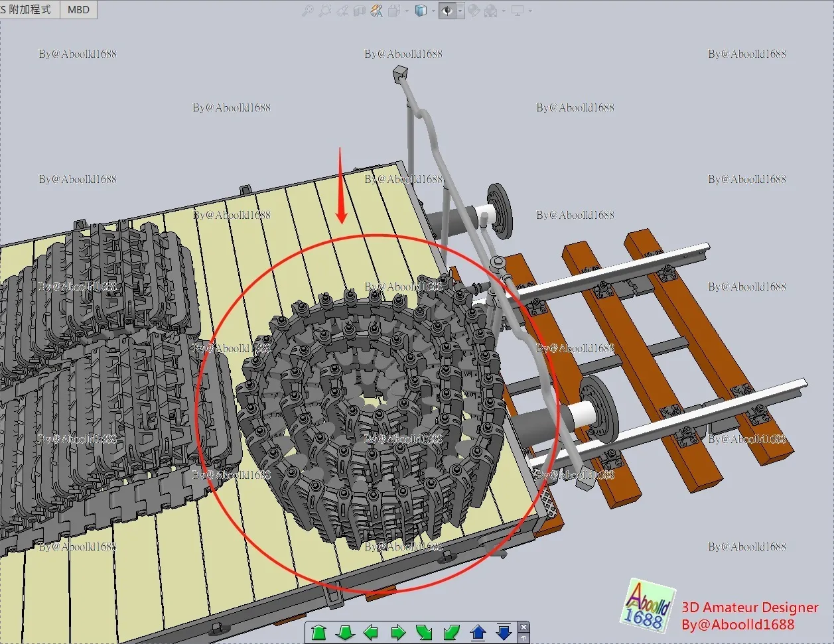
Task: Open the Dynamic Annotation Views tool
Action: coord(377,11)
